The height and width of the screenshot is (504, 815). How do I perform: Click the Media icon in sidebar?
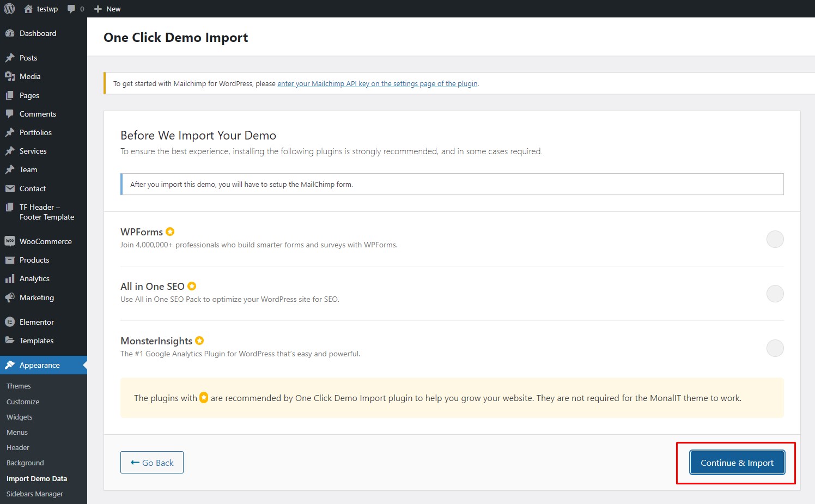click(x=10, y=76)
